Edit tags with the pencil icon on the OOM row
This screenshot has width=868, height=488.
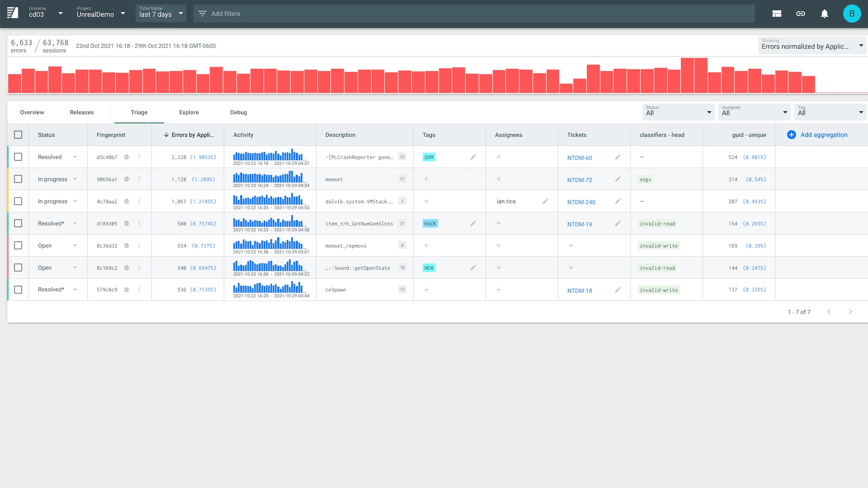click(473, 157)
